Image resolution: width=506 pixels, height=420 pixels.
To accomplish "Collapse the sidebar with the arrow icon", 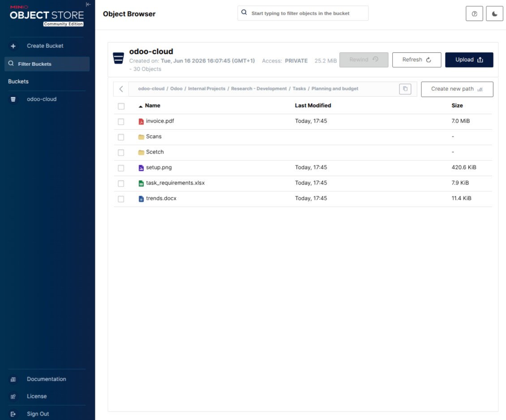I will [88, 4].
